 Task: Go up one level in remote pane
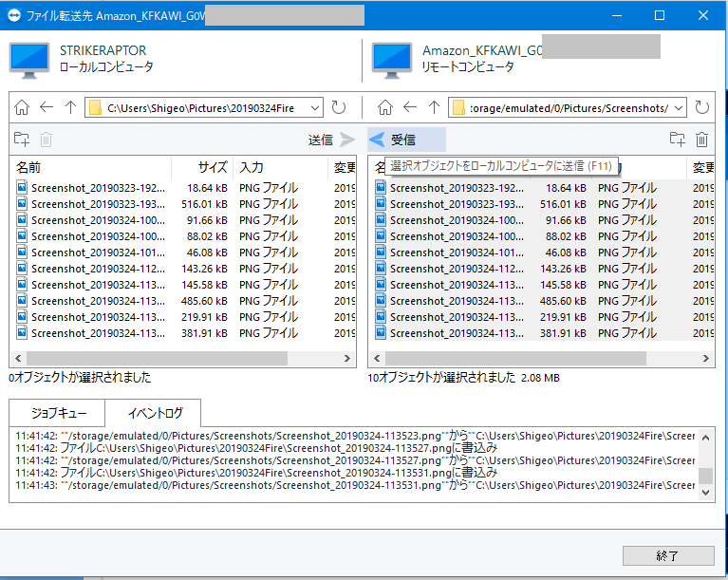tap(434, 107)
